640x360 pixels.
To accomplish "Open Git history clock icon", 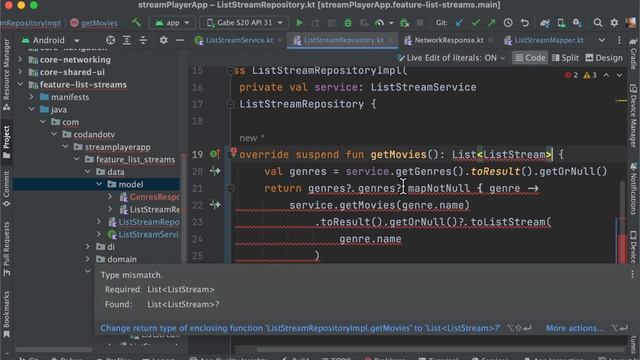I will pos(508,23).
